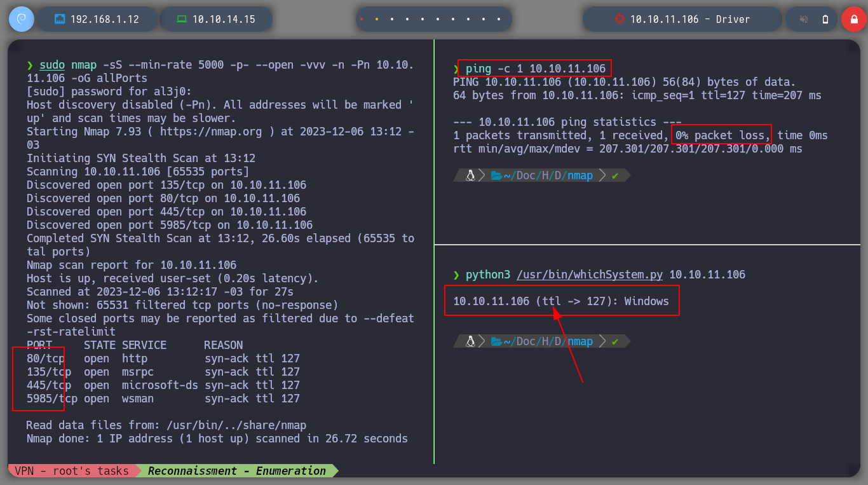This screenshot has width=868, height=485.
Task: Switch to the red workspace dot
Action: coord(362,19)
